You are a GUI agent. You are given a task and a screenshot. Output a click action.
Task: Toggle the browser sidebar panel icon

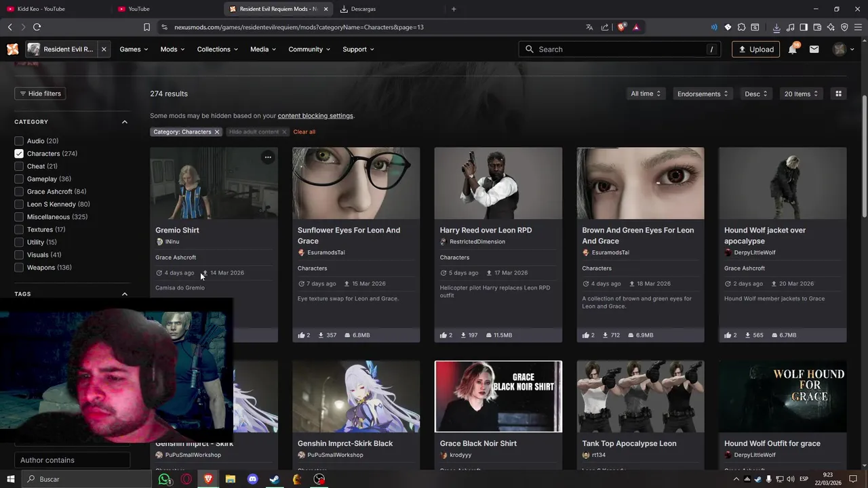[x=804, y=27]
